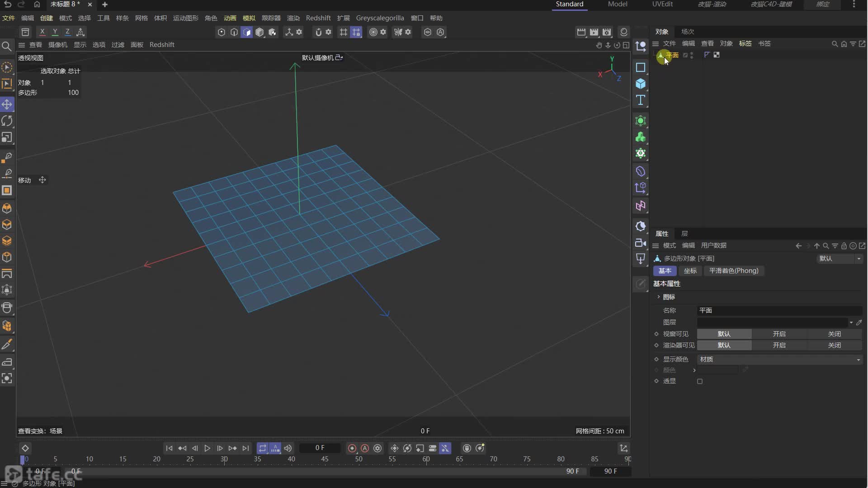
Task: Switch to the 场次 tab
Action: [x=688, y=32]
